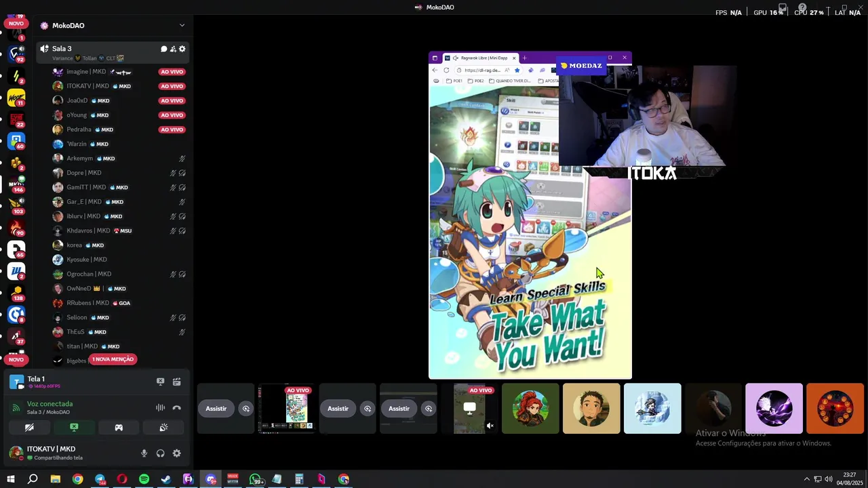
Task: Pop out the leftmost Assistir stream tile
Action: tap(245, 409)
